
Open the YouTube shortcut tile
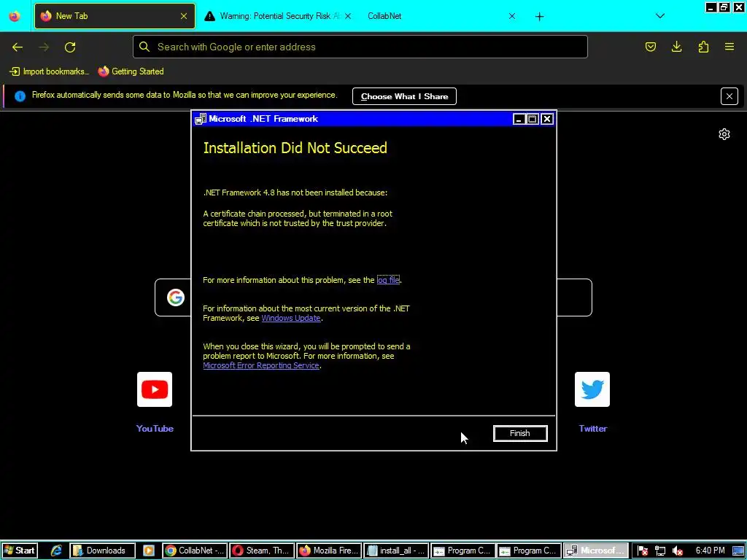click(155, 389)
